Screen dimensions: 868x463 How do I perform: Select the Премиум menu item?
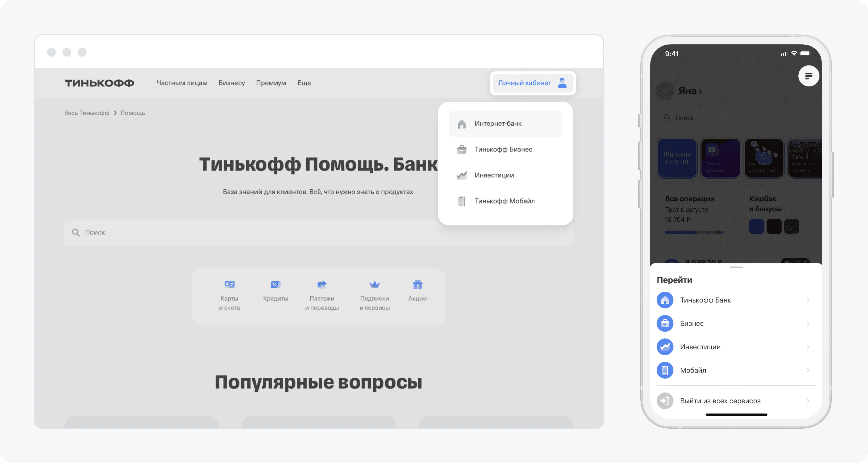[x=271, y=83]
